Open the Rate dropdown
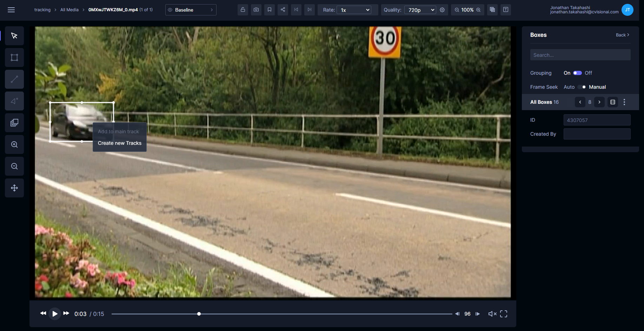 354,10
